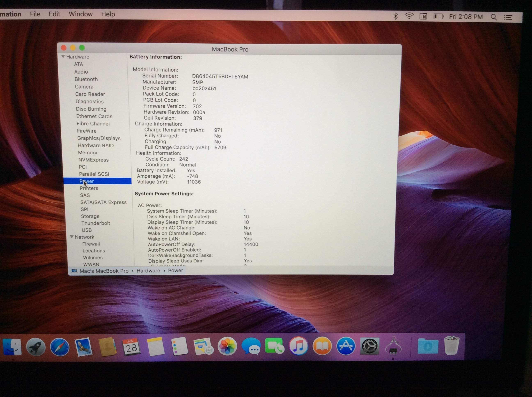Click the Spotlight search magnifier icon
This screenshot has width=532, height=397.
coord(494,17)
